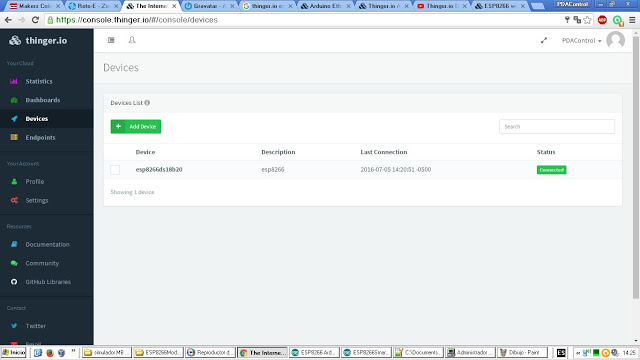Open the esp8266ds18b20 device link
Image resolution: width=640 pixels, height=360 pixels.
(159, 169)
